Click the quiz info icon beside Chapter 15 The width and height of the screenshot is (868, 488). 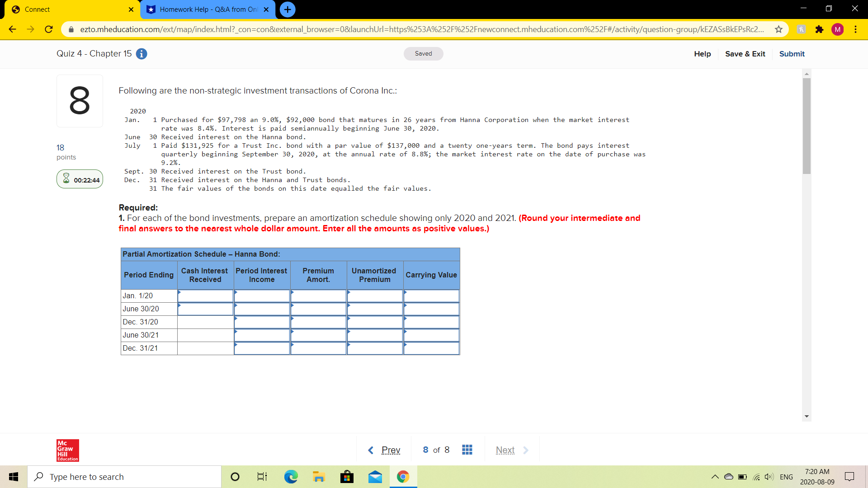coord(142,54)
